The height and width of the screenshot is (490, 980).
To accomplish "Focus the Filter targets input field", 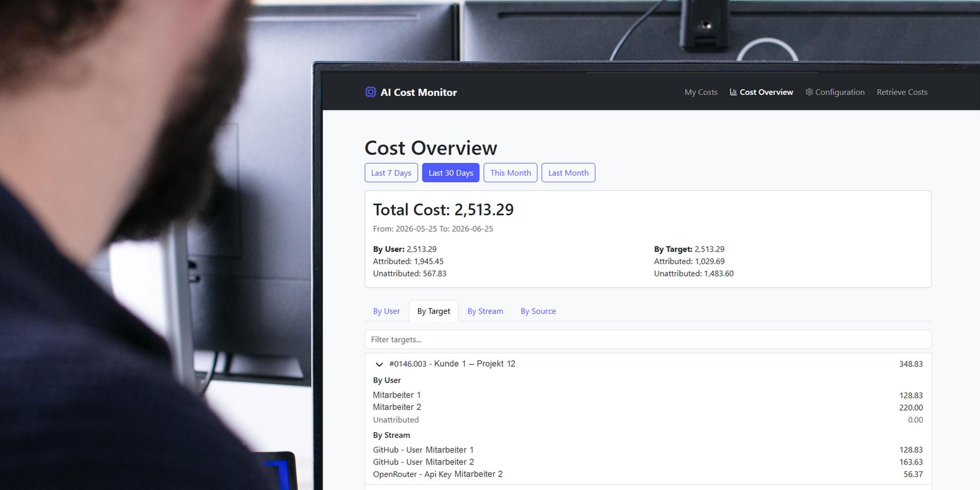I will (x=648, y=339).
